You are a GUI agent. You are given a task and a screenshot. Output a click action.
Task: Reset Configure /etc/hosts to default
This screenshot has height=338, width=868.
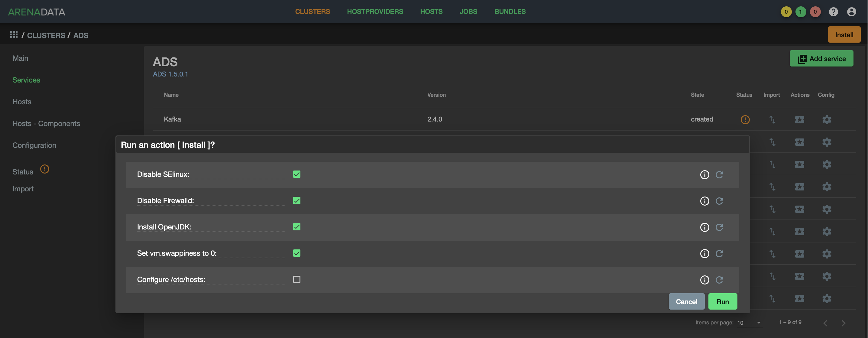pyautogui.click(x=719, y=280)
